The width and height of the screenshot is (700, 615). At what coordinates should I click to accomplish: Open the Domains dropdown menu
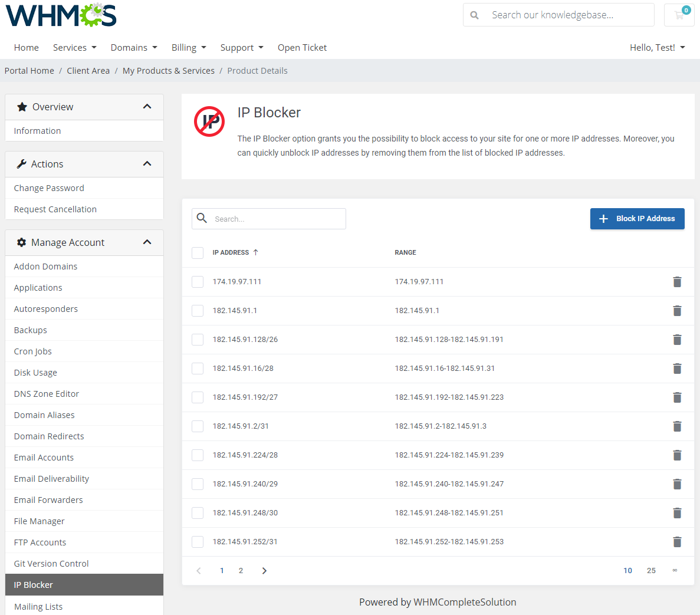point(134,47)
